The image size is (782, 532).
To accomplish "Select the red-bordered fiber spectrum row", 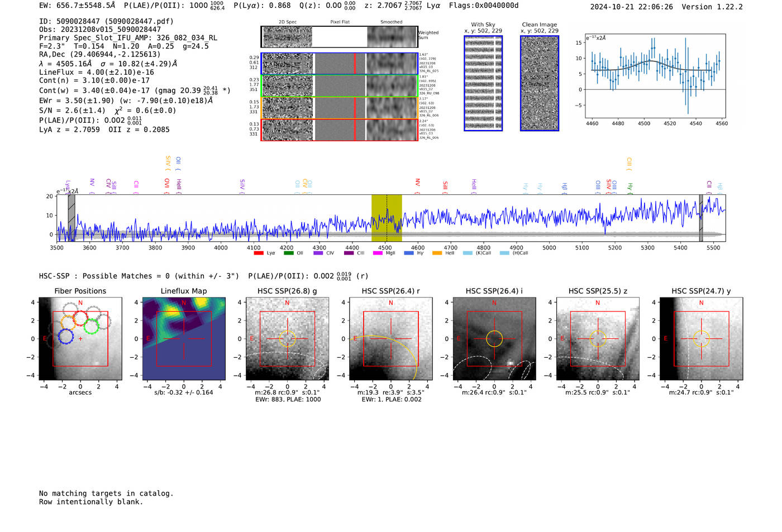I will 339,130.
